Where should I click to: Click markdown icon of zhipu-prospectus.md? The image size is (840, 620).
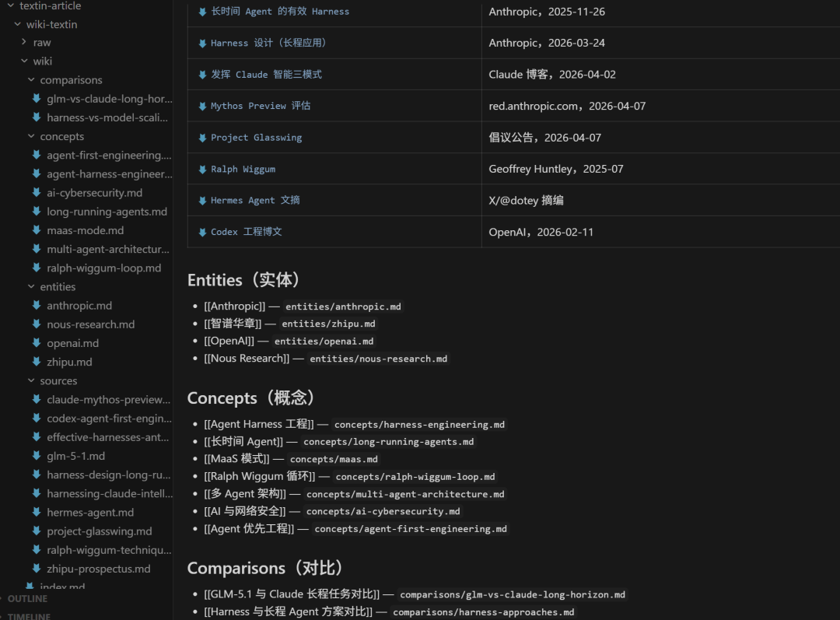click(x=37, y=569)
